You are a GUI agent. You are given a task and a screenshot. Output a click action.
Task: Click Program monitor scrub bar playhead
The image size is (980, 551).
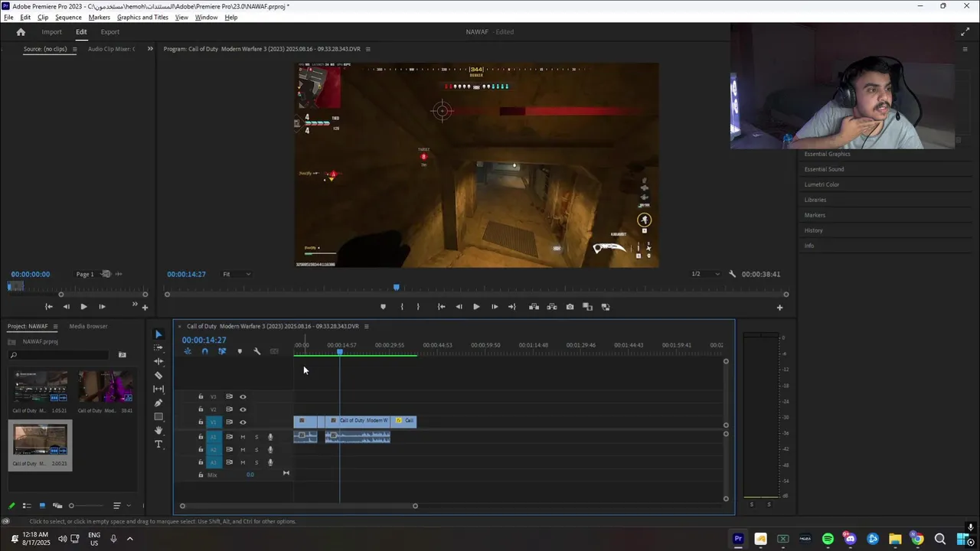pyautogui.click(x=396, y=288)
